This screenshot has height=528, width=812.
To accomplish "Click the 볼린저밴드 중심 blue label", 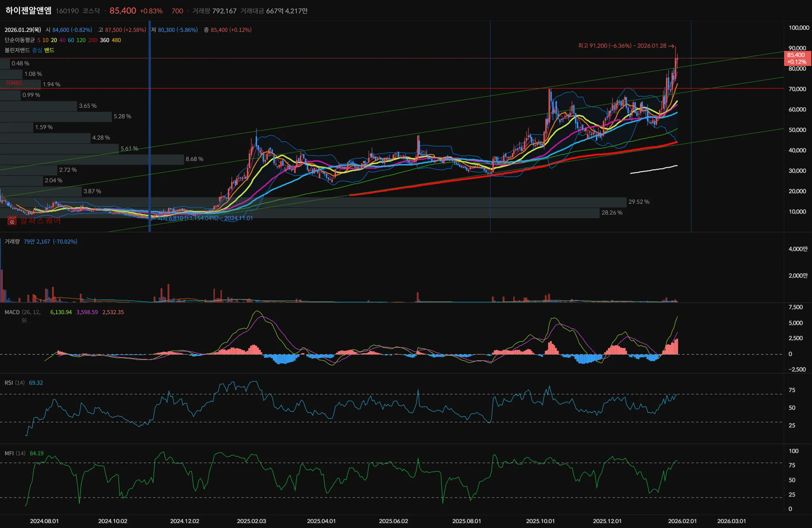I will pyautogui.click(x=37, y=50).
